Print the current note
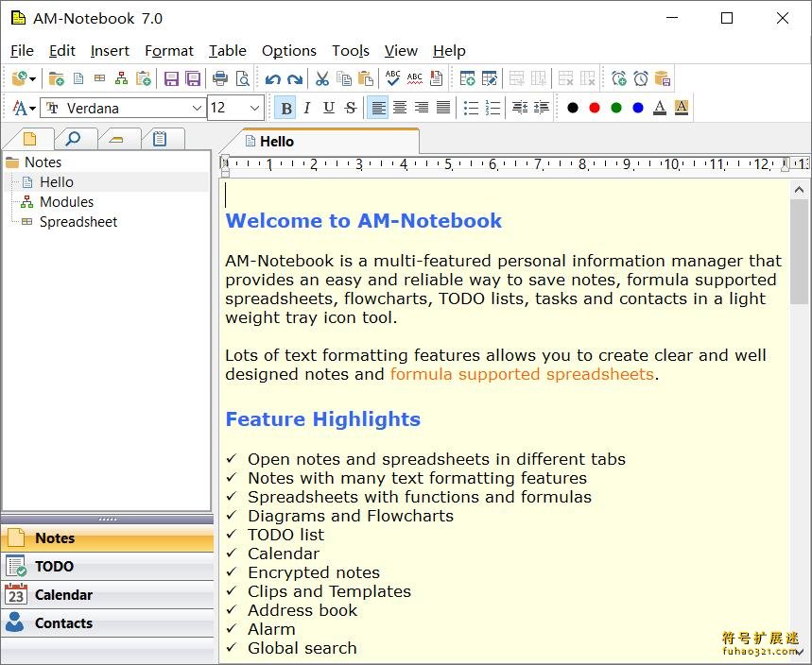Image resolution: width=812 pixels, height=665 pixels. (220, 78)
